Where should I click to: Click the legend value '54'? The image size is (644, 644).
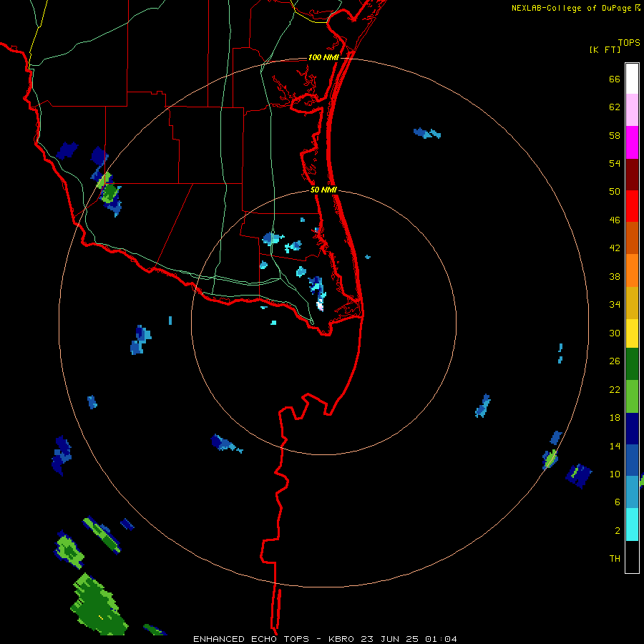point(615,163)
